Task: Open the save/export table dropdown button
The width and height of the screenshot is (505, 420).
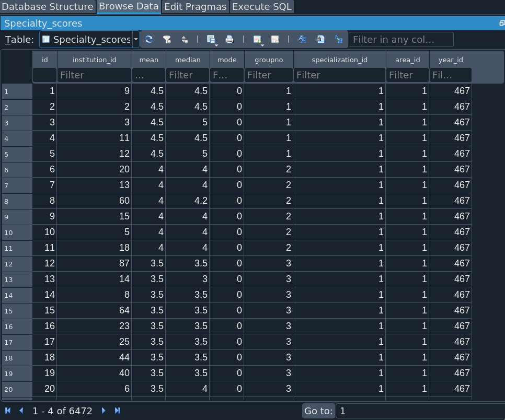Action: (x=211, y=39)
